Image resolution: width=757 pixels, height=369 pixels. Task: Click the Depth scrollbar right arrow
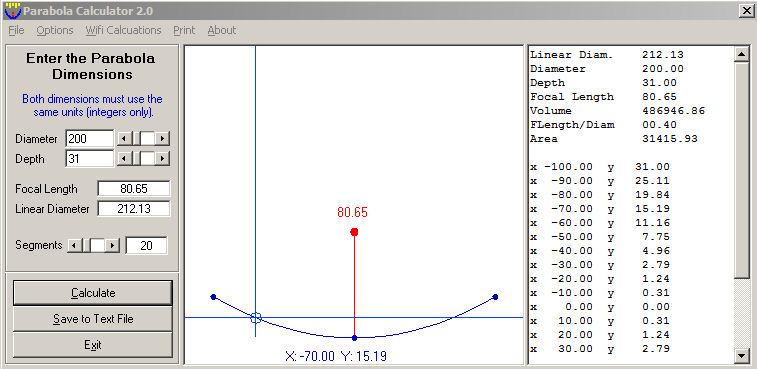point(163,158)
